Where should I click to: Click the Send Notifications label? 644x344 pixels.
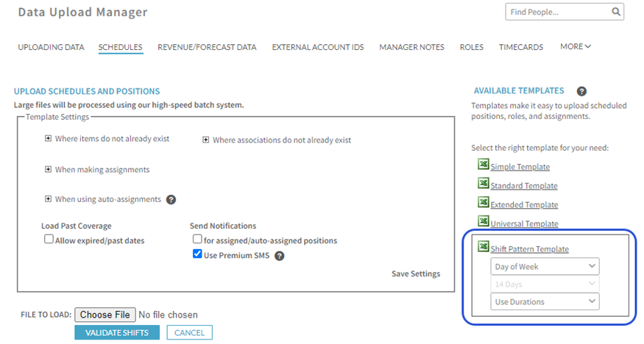[x=223, y=226]
